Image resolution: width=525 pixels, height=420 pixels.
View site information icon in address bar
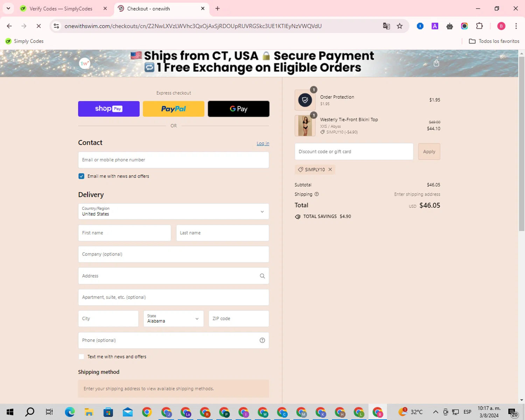(56, 26)
